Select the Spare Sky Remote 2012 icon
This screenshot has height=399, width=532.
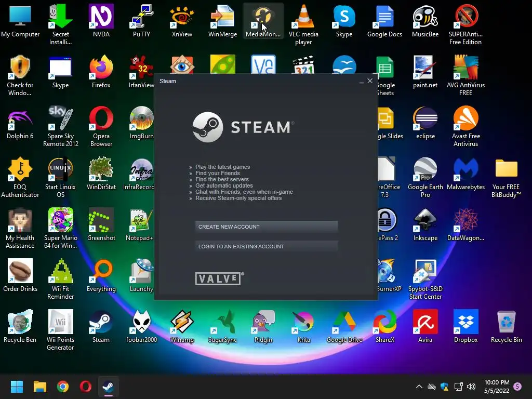click(60, 127)
